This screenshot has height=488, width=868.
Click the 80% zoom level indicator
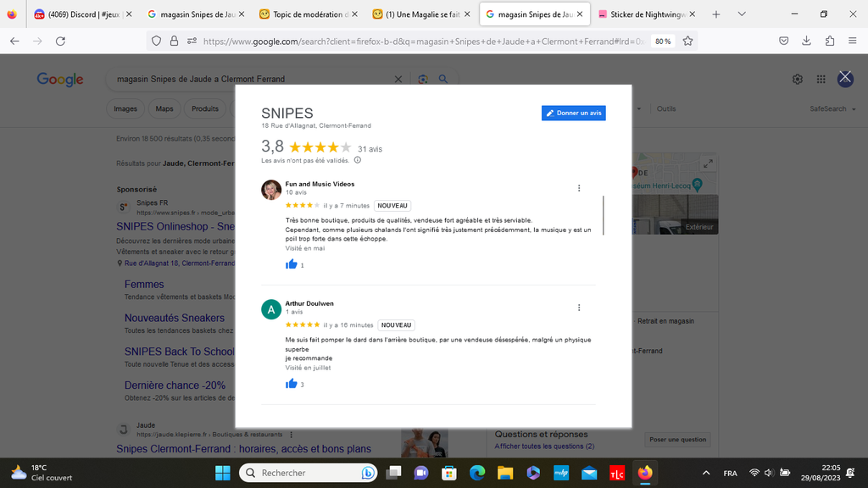click(663, 41)
